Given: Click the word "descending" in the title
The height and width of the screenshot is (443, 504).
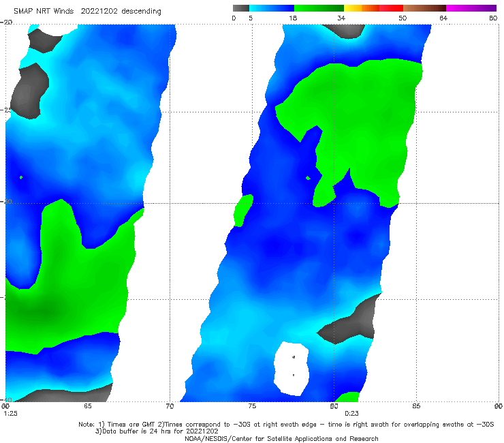Looking at the screenshot, I should click(142, 12).
